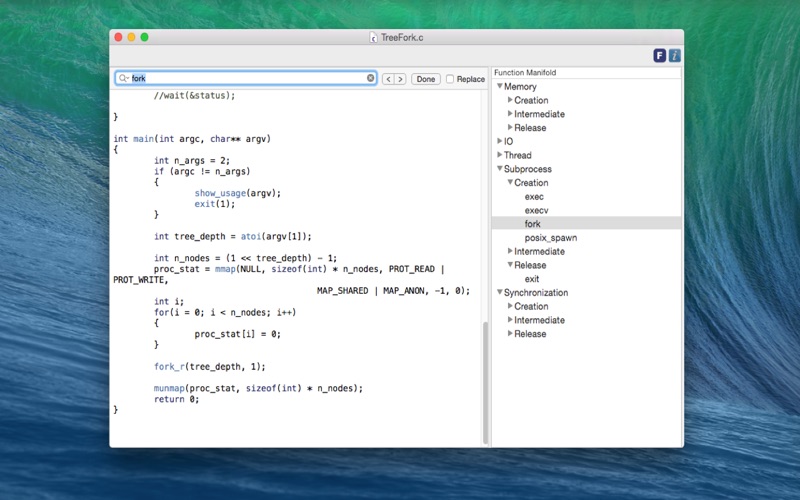Click the return 0; statement
This screenshot has width=800, height=500.
pos(177,399)
